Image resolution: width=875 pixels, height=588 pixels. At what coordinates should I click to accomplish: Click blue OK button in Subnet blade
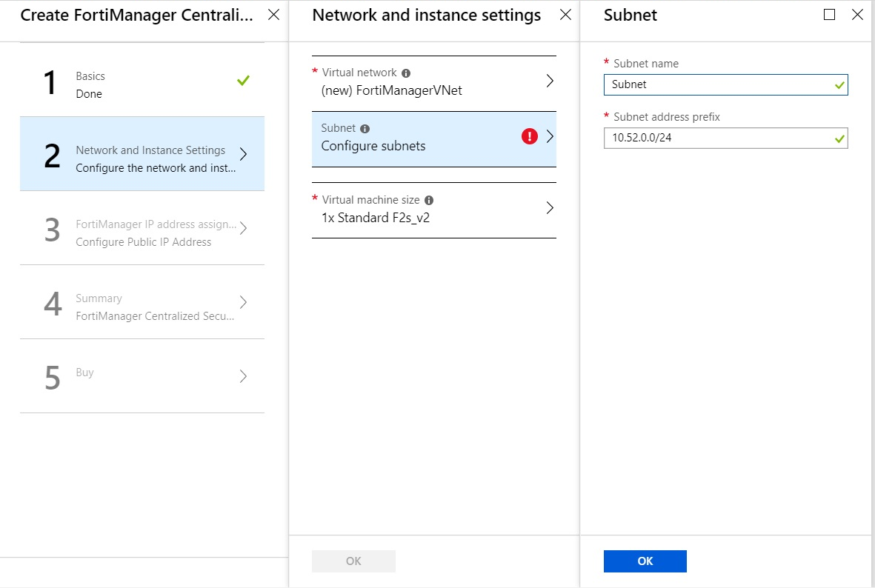tap(645, 561)
